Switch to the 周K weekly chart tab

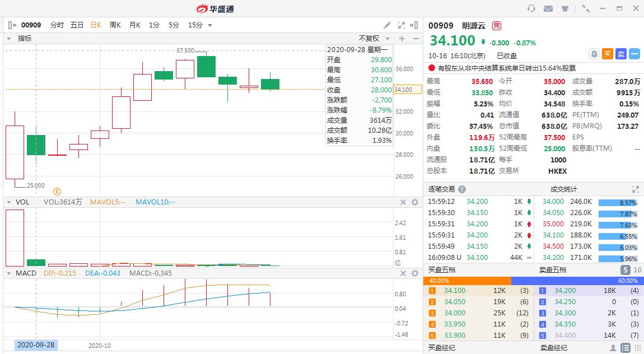point(115,25)
